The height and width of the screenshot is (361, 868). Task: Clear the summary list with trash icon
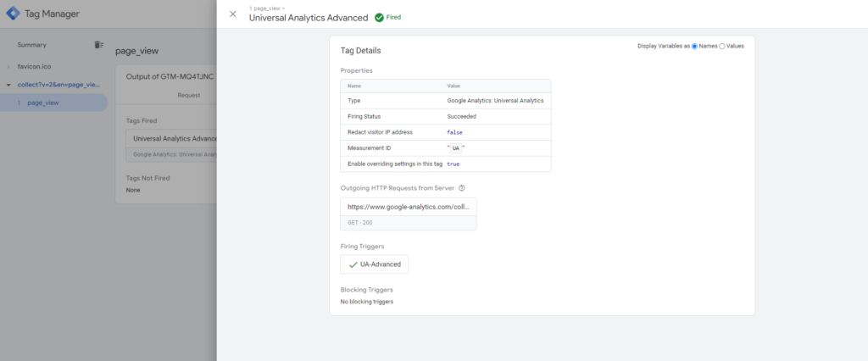pyautogui.click(x=98, y=45)
